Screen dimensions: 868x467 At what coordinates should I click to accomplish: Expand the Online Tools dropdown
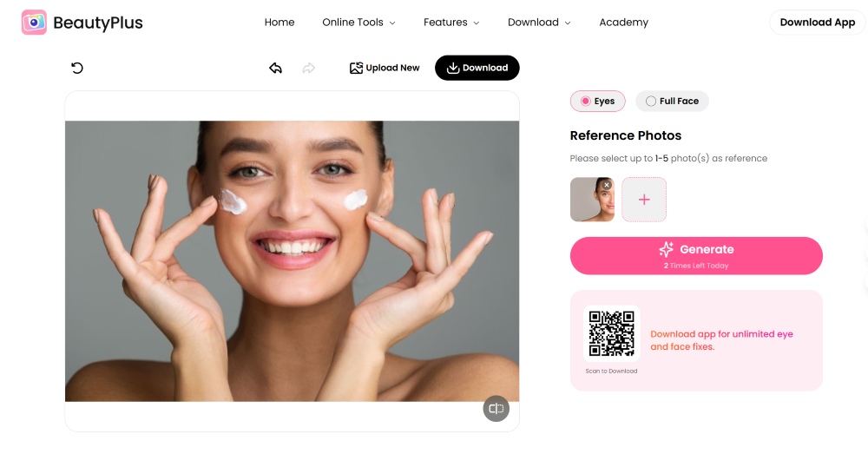[x=358, y=22]
